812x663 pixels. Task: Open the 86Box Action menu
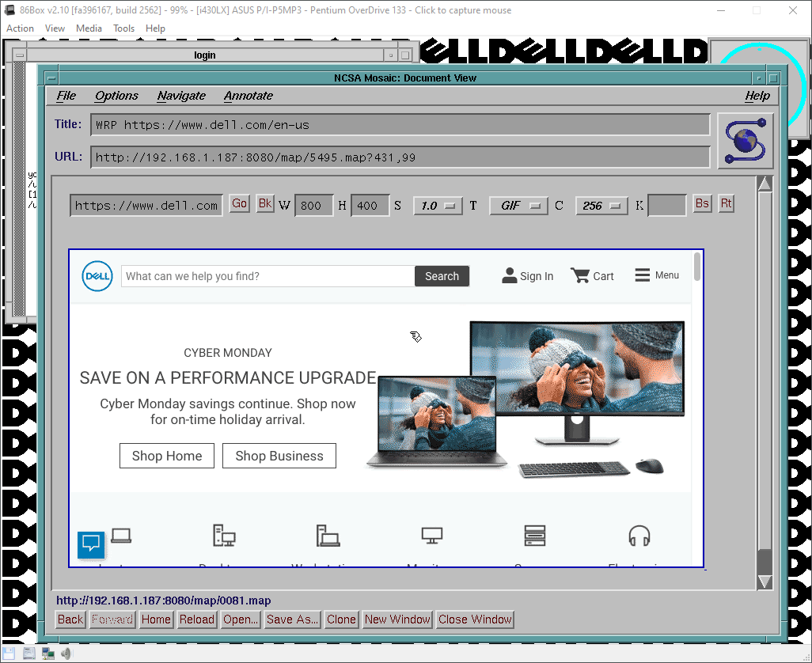21,28
